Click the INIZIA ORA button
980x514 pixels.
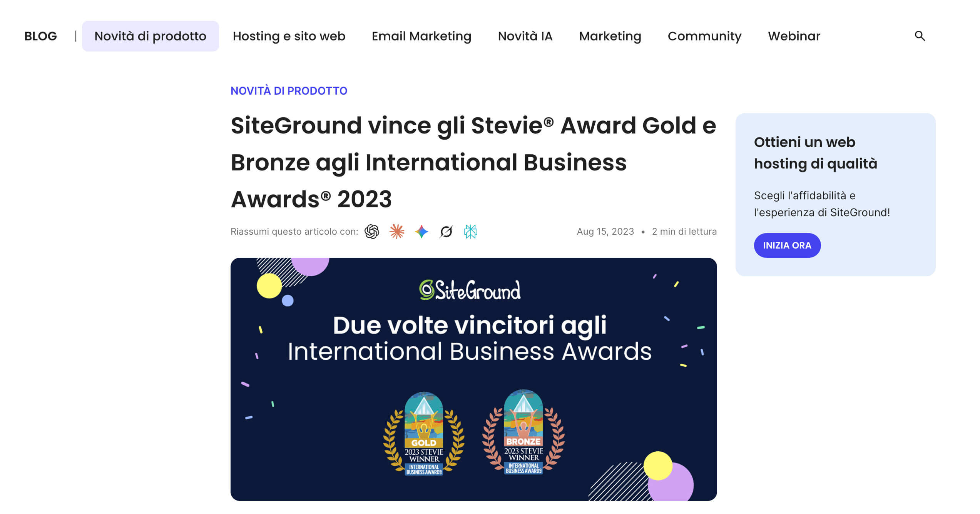pyautogui.click(x=787, y=245)
